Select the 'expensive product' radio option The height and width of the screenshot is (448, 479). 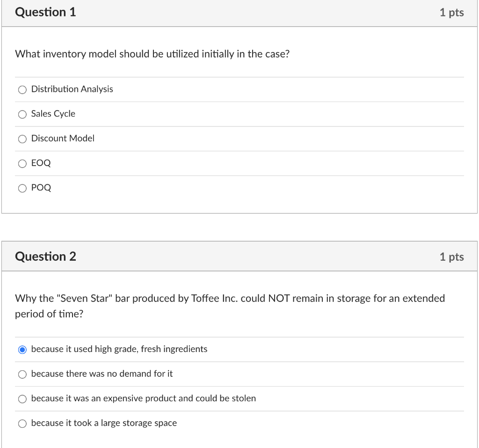(x=22, y=399)
